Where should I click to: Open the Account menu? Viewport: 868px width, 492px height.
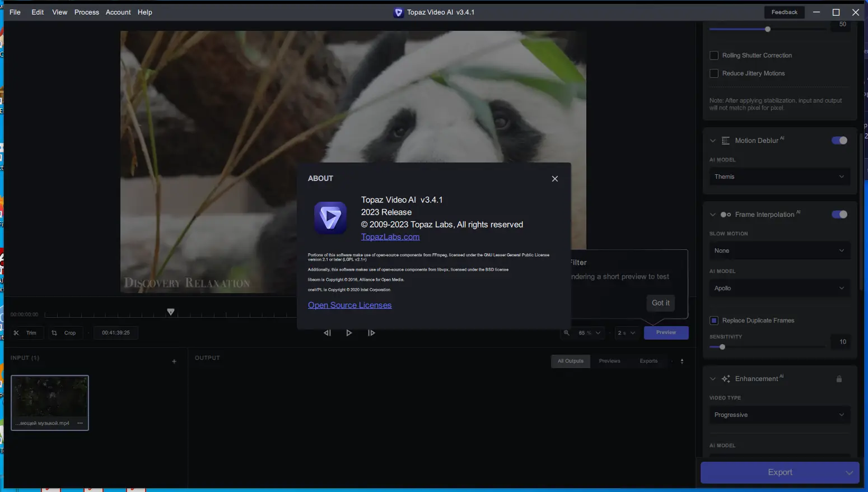(x=118, y=12)
